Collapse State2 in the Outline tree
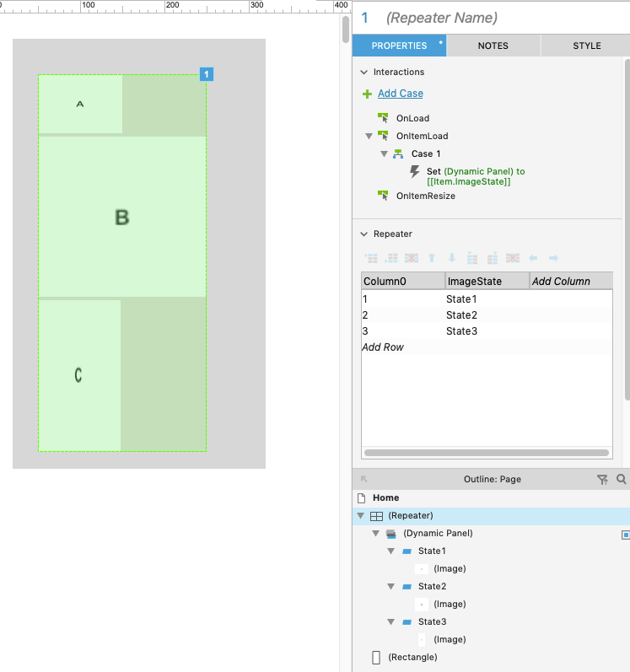 pos(391,586)
